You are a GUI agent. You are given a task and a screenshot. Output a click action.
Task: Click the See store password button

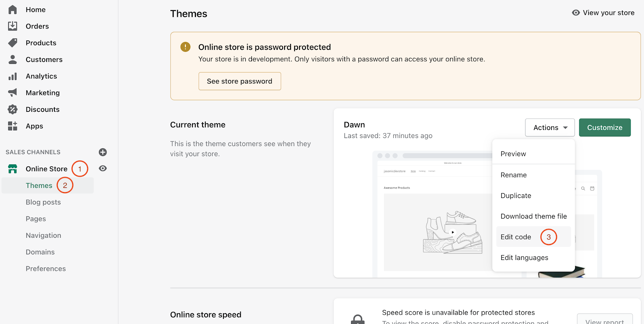click(239, 81)
